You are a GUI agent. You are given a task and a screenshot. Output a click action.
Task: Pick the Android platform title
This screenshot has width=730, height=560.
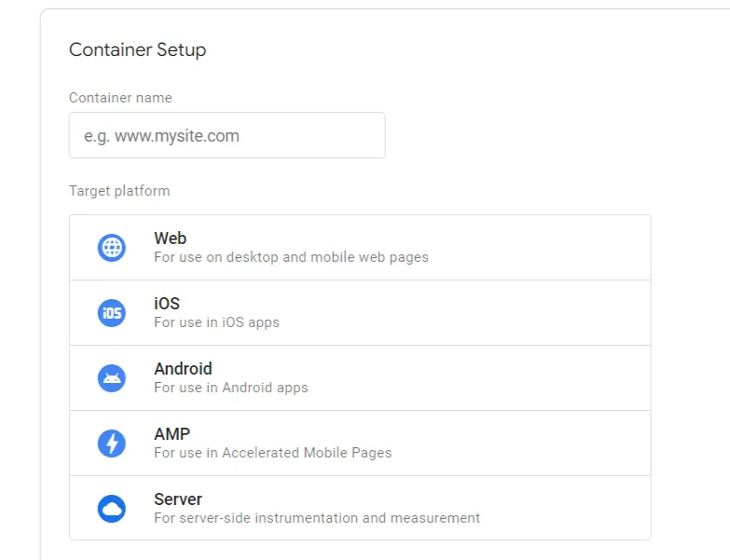click(x=183, y=368)
